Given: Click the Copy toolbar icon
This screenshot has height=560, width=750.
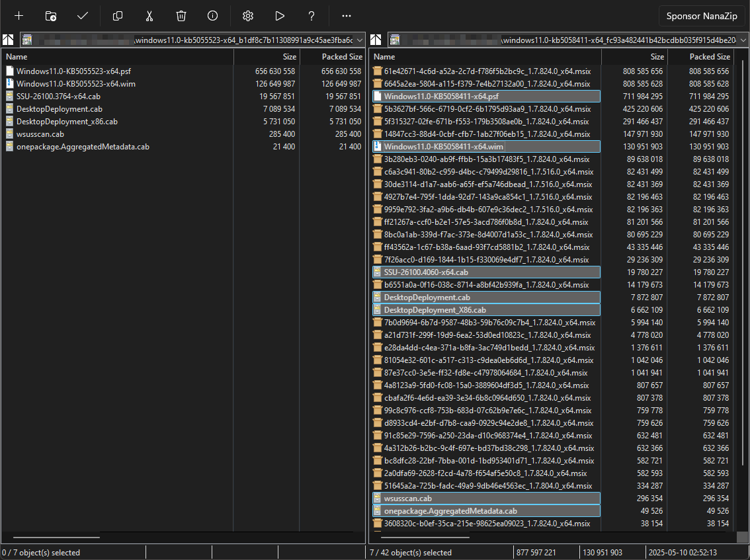Looking at the screenshot, I should coord(117,16).
